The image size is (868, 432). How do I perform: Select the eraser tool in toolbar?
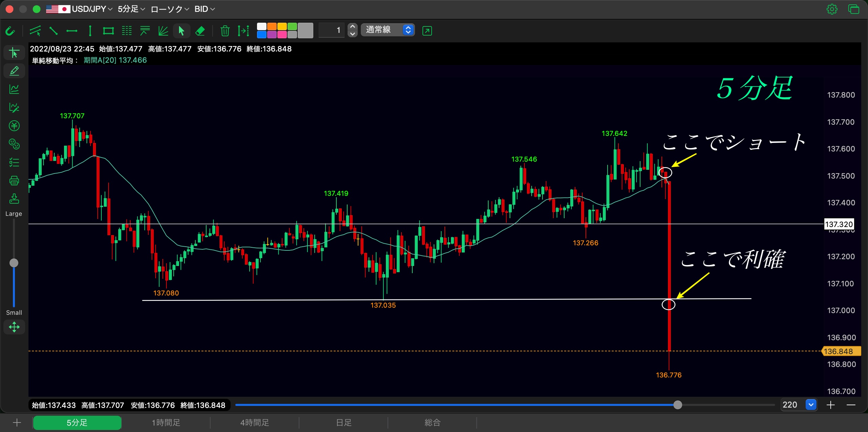(x=200, y=31)
